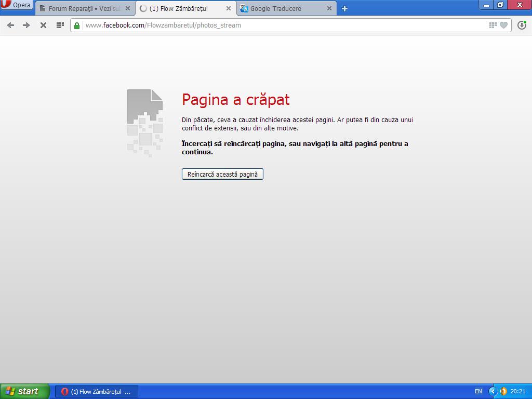The image size is (532, 399).
Task: Open a new tab with plus button
Action: click(345, 8)
